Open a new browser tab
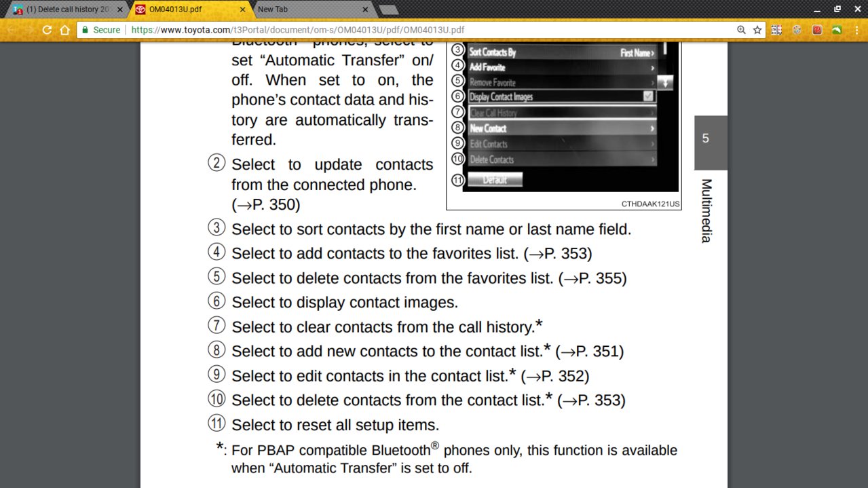This screenshot has width=868, height=488. 388,10
